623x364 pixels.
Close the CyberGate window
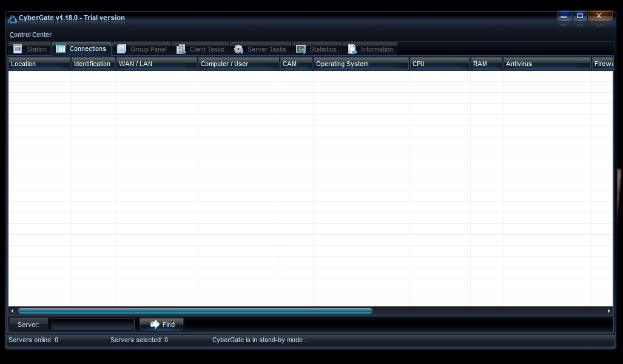coord(600,16)
